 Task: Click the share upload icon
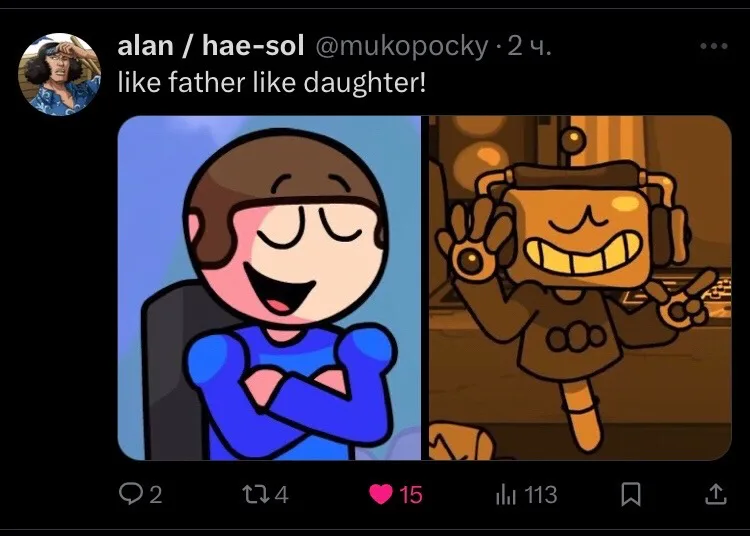(716, 494)
